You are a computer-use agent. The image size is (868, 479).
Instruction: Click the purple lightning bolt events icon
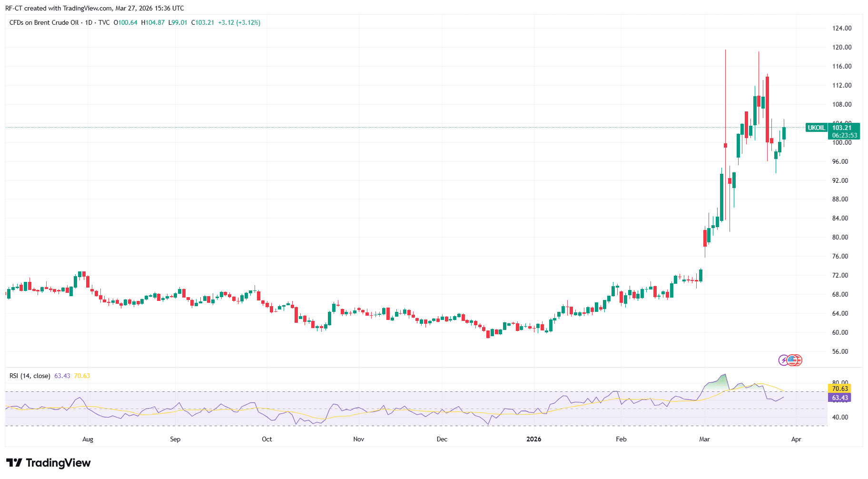point(783,360)
